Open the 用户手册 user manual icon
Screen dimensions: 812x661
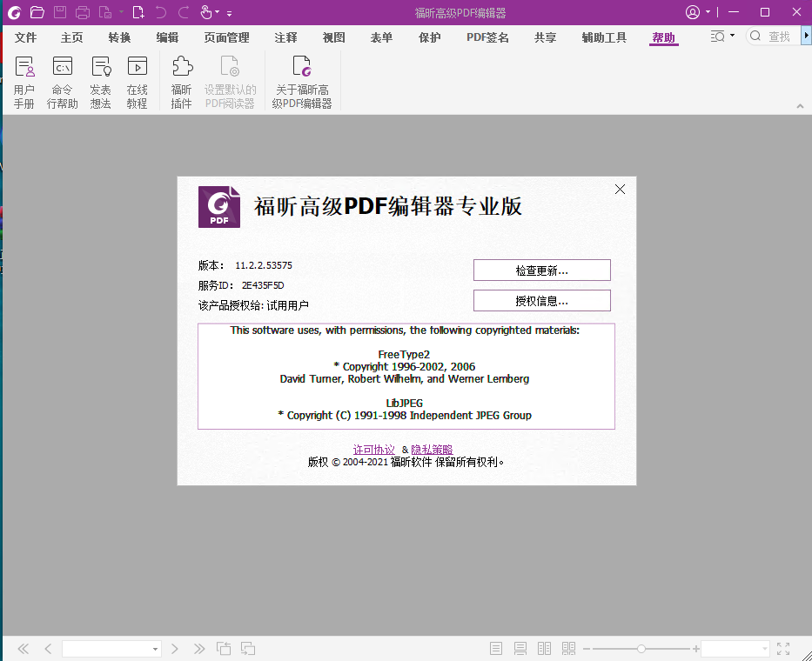[x=24, y=83]
